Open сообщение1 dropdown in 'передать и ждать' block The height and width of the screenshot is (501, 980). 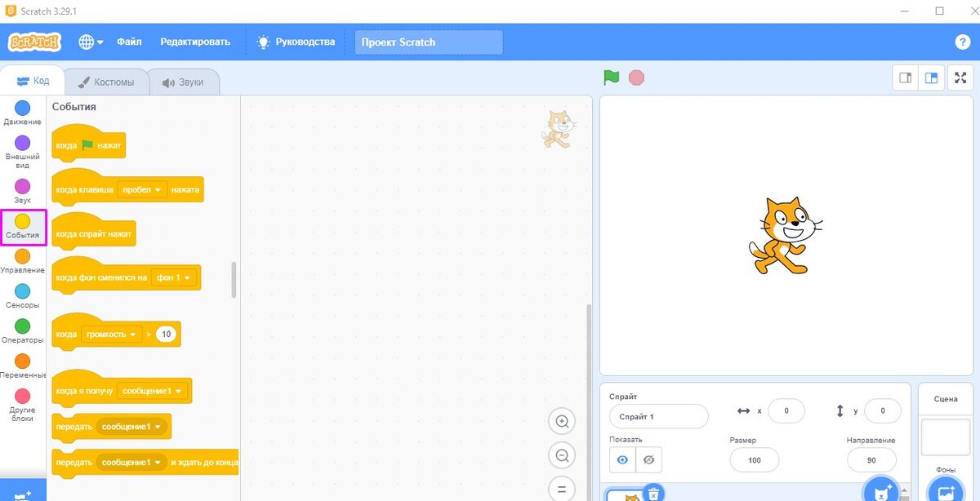point(131,463)
